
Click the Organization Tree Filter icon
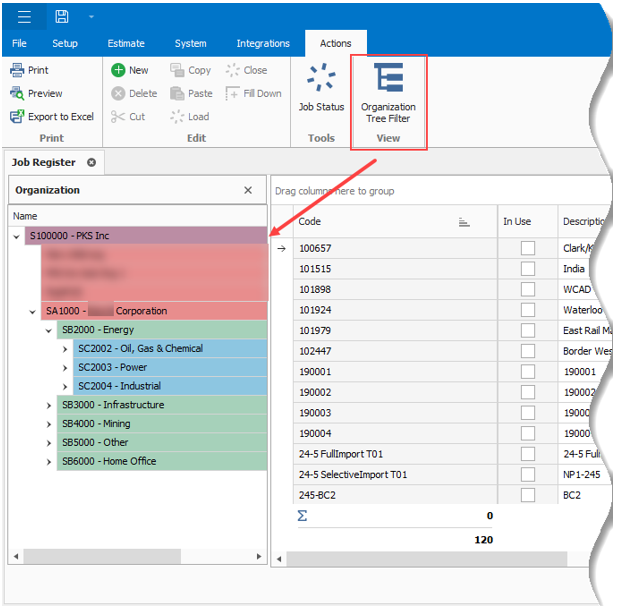(388, 80)
